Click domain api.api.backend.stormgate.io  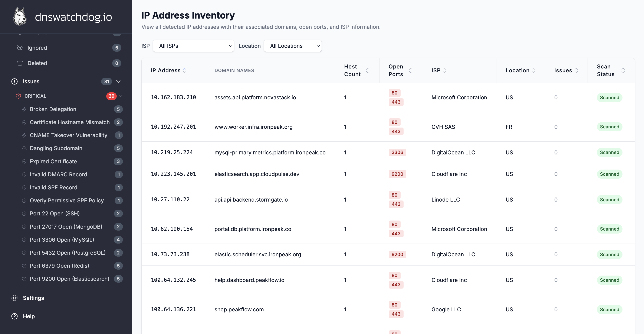251,200
